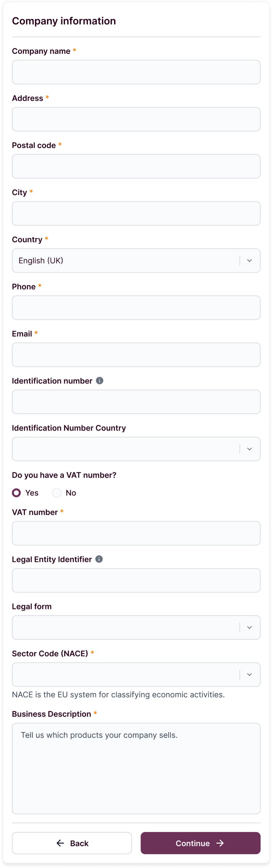Click into the Address input field

[136, 119]
